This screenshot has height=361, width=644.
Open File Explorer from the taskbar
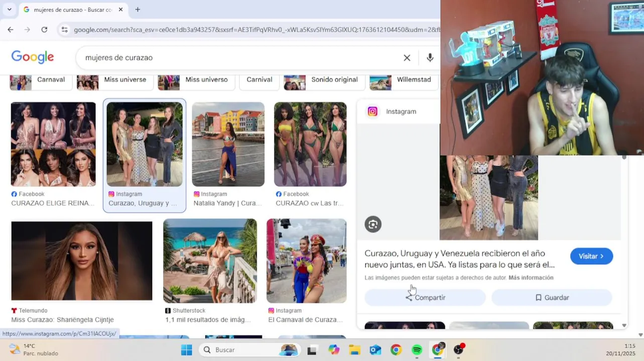[x=354, y=350]
